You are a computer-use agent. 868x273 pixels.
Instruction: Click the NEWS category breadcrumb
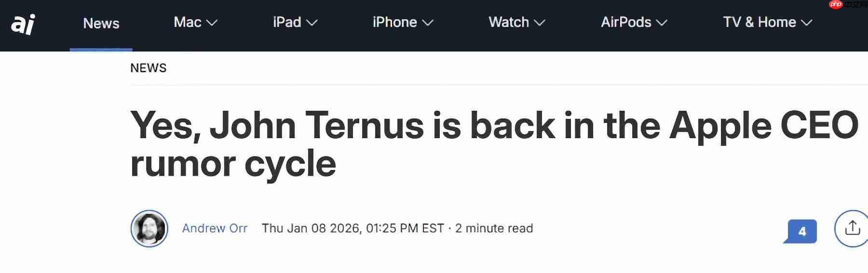tap(148, 68)
